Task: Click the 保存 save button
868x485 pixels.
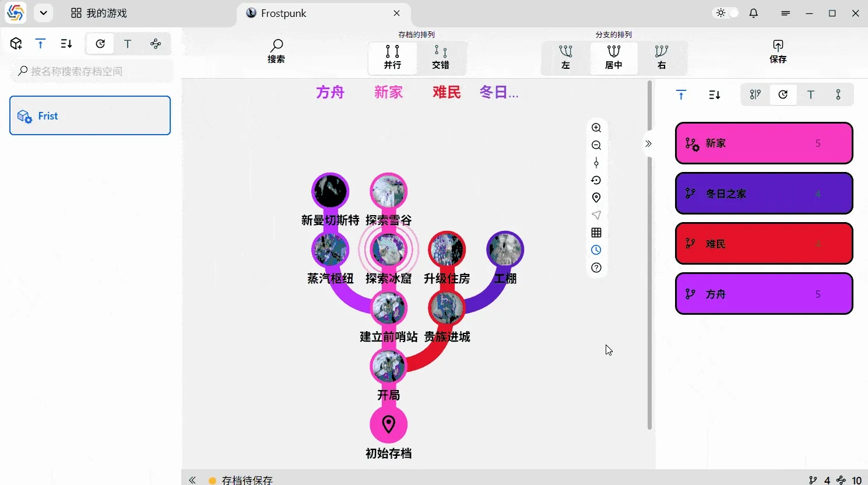Action: [778, 51]
